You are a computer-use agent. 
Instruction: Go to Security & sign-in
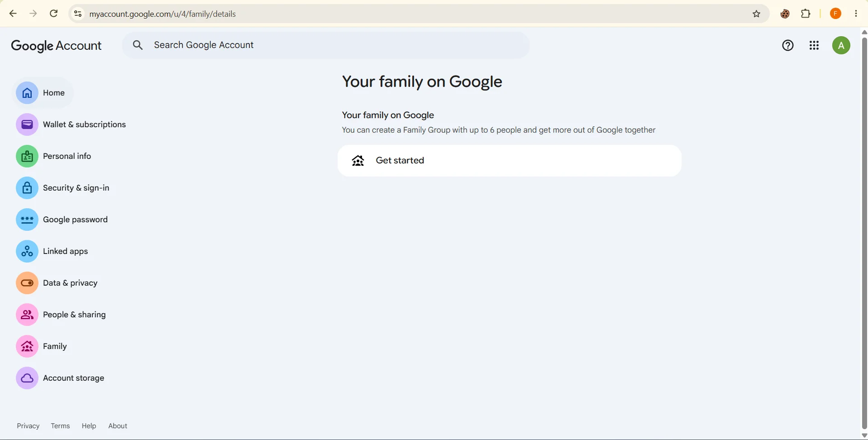click(x=63, y=188)
